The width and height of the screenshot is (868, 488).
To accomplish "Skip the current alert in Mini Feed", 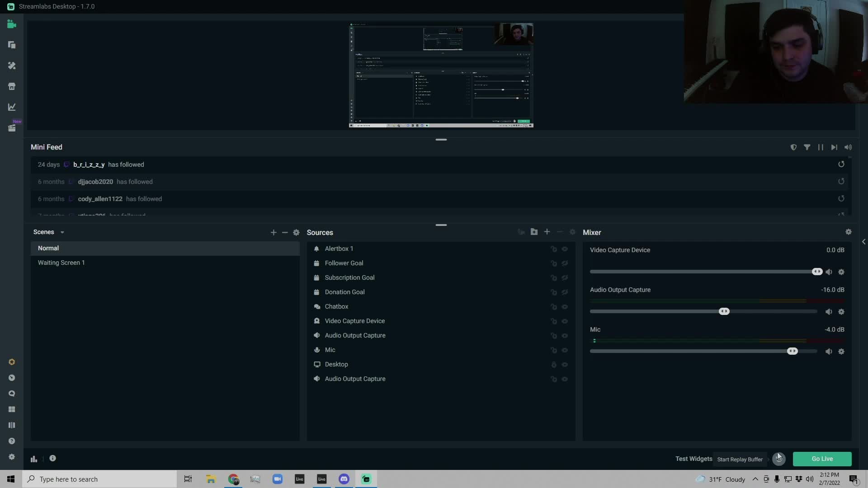I will point(834,147).
